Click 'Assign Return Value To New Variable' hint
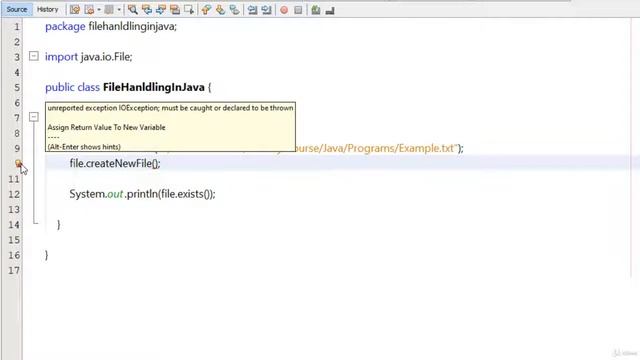Screen dimensions: 640x360 tap(107, 127)
